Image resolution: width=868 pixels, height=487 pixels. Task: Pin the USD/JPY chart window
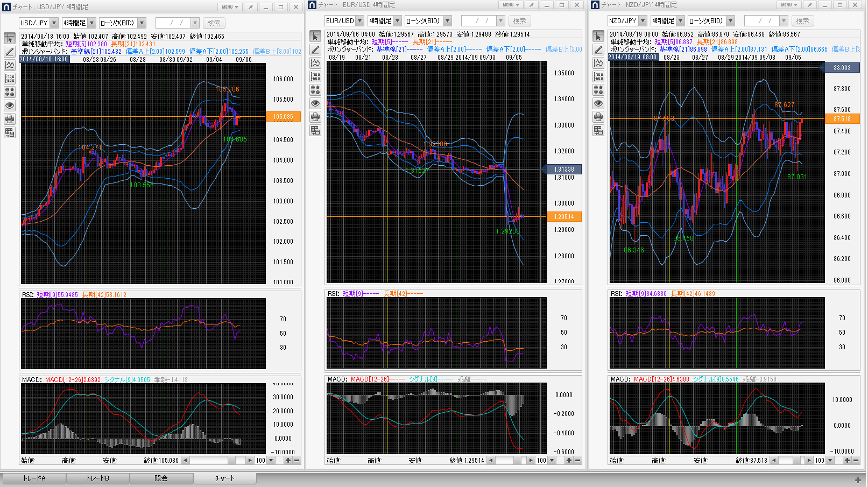(250, 7)
